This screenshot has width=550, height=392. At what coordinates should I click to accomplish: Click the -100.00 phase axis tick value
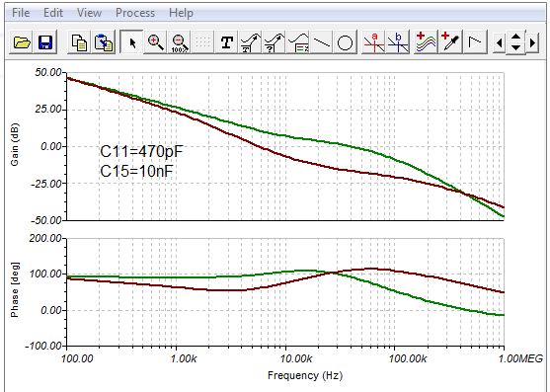43,346
